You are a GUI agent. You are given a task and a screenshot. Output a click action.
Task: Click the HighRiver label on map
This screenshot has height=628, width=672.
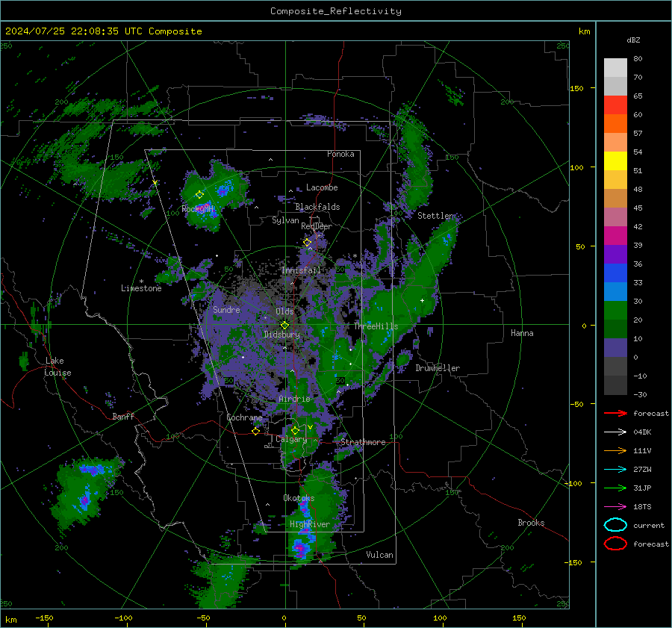point(310,524)
